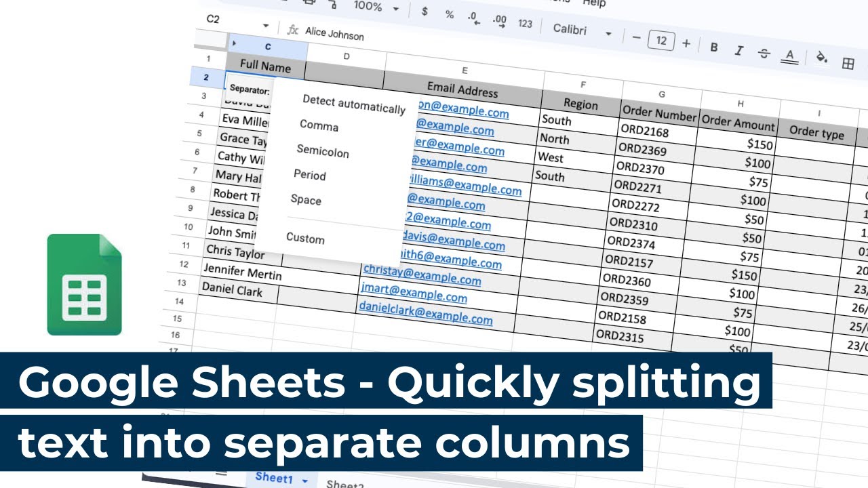The height and width of the screenshot is (488, 868).
Task: Select column G header
Action: click(661, 94)
